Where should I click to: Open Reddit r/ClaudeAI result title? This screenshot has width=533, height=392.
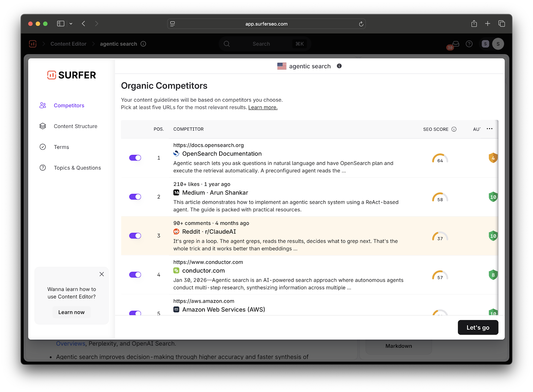pos(209,231)
